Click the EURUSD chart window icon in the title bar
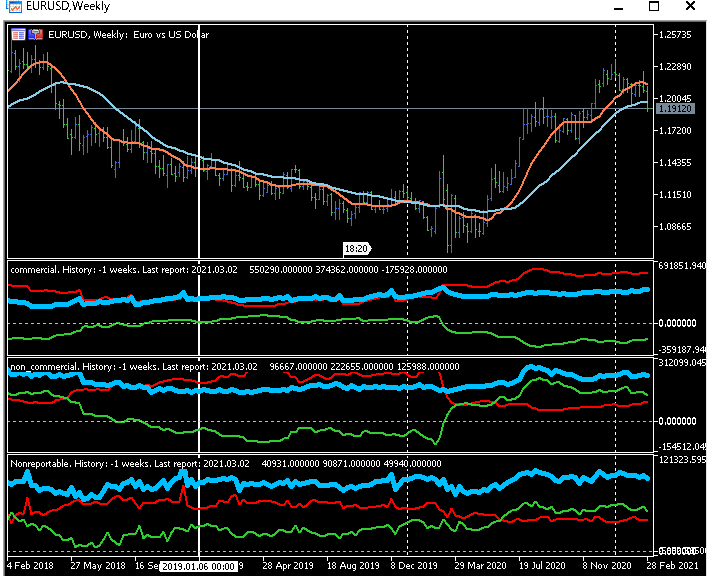 click(14, 6)
